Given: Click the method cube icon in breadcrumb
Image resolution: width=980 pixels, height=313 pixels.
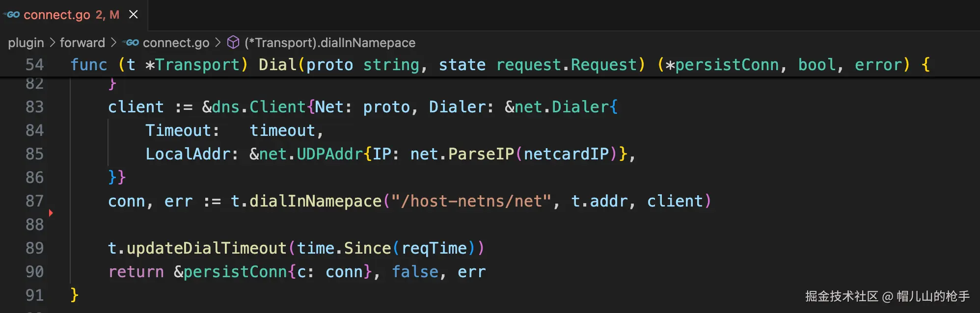Looking at the screenshot, I should coord(233,43).
